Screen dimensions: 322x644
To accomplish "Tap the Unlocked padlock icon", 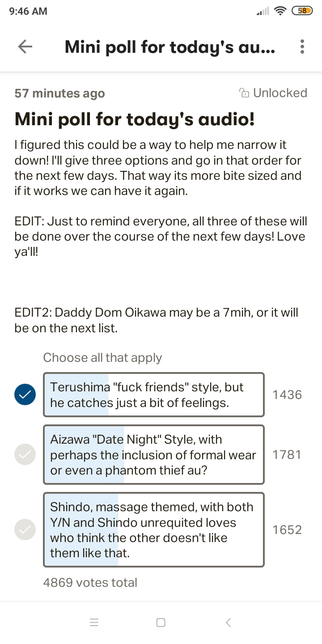I will click(x=244, y=93).
